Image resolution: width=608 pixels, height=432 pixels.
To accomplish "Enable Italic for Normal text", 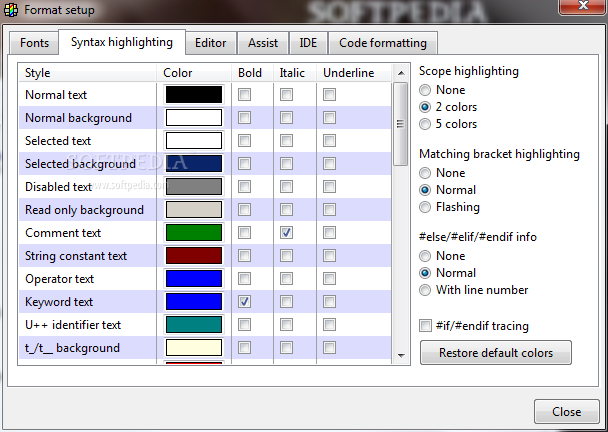I will (287, 95).
